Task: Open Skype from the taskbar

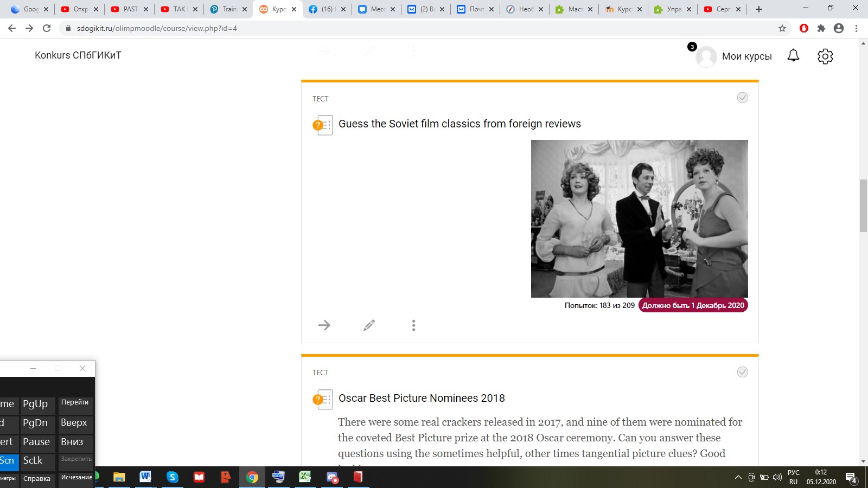Action: click(173, 477)
